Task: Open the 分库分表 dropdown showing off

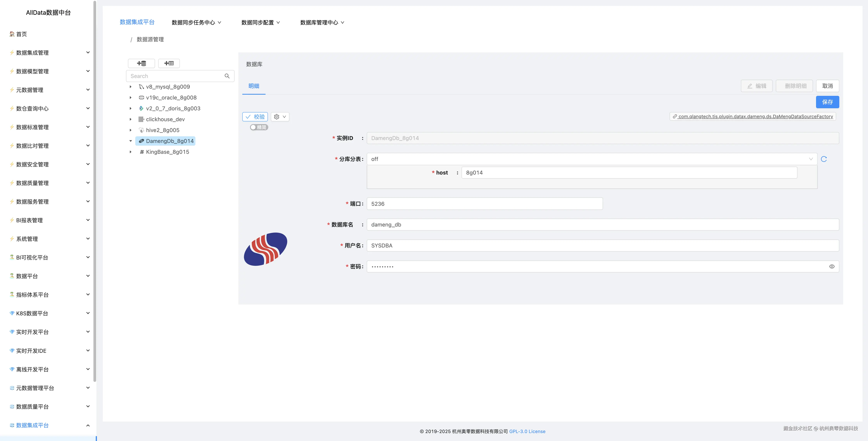Action: 590,159
